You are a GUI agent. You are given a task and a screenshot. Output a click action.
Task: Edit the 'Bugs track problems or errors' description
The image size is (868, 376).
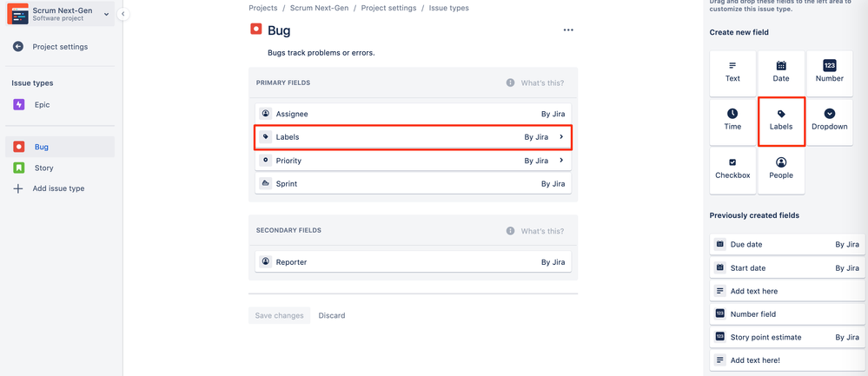tap(321, 53)
